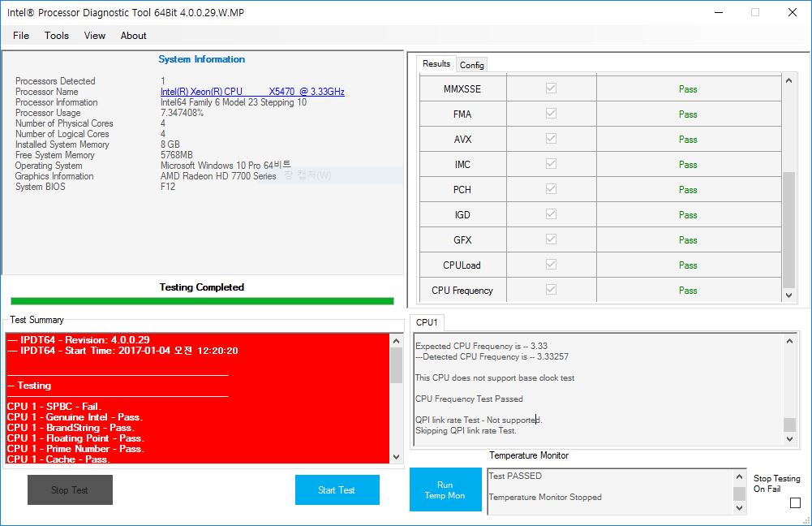
Task: Click the CPU Frequency test name cell
Action: (x=462, y=291)
